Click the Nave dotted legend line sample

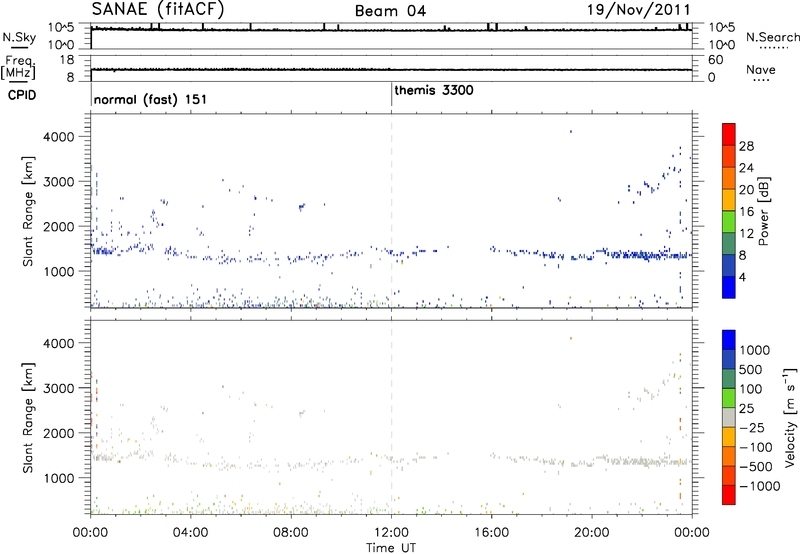tap(761, 81)
